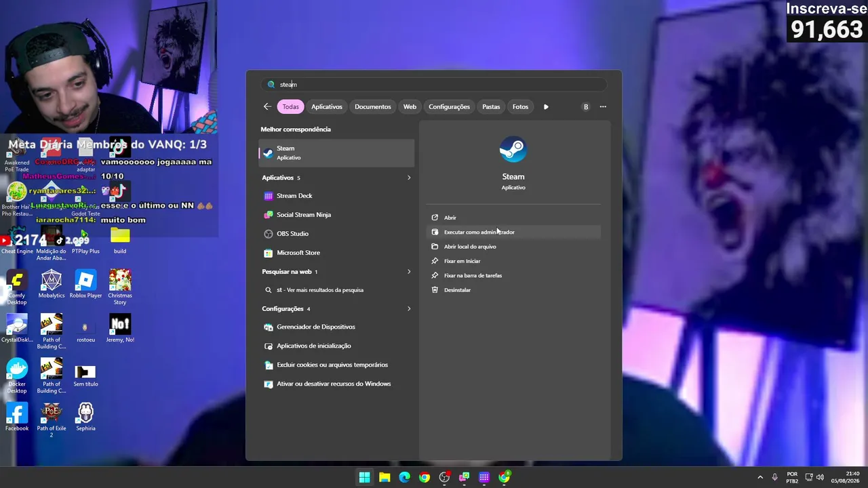The image size is (868, 488).
Task: Click the POR PTB2 language indicator
Action: tap(792, 477)
